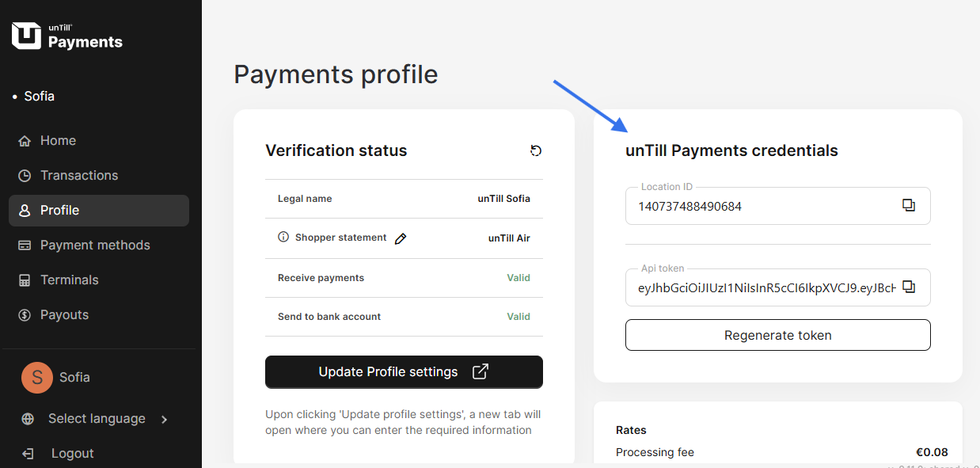Go to Transactions page
This screenshot has width=980, height=468.
(x=78, y=175)
